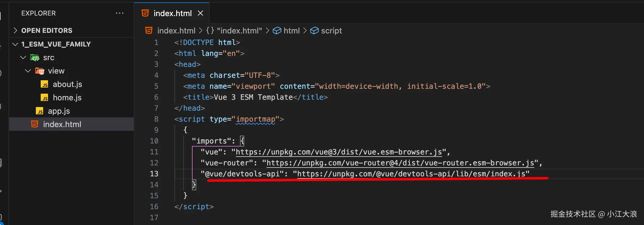Screen dimensions: 644x225
Task: Open the vue-router unpkg URL link
Action: point(400,163)
